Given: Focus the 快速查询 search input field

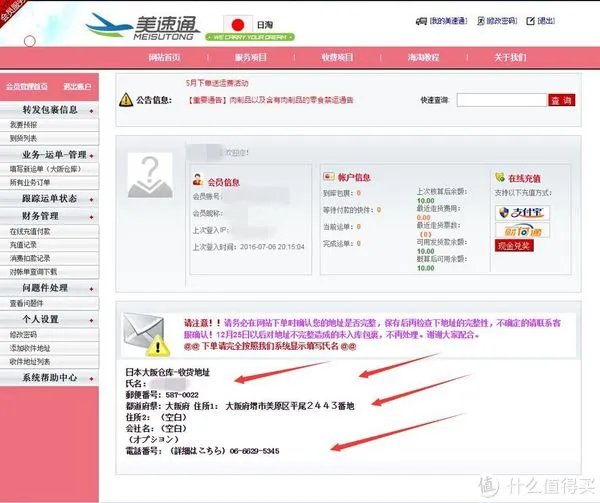Looking at the screenshot, I should pos(502,100).
